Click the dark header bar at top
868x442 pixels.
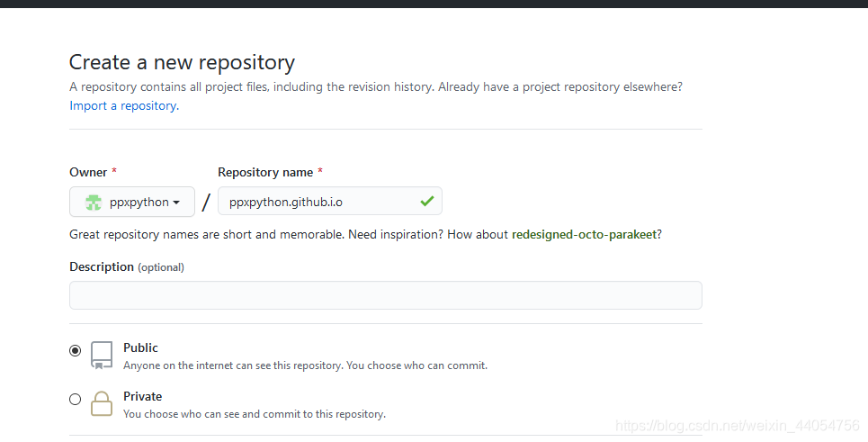pyautogui.click(x=434, y=4)
